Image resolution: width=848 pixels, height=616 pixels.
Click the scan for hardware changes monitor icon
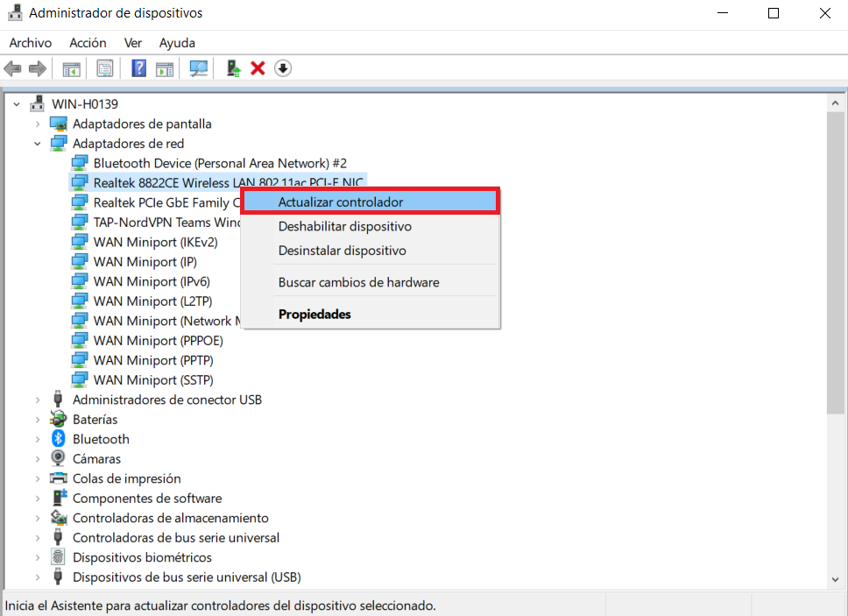click(199, 68)
